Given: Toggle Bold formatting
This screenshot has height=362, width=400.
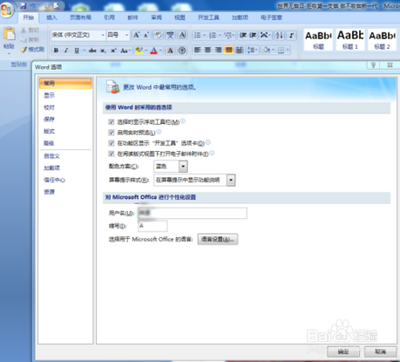Looking at the screenshot, I should 56,51.
